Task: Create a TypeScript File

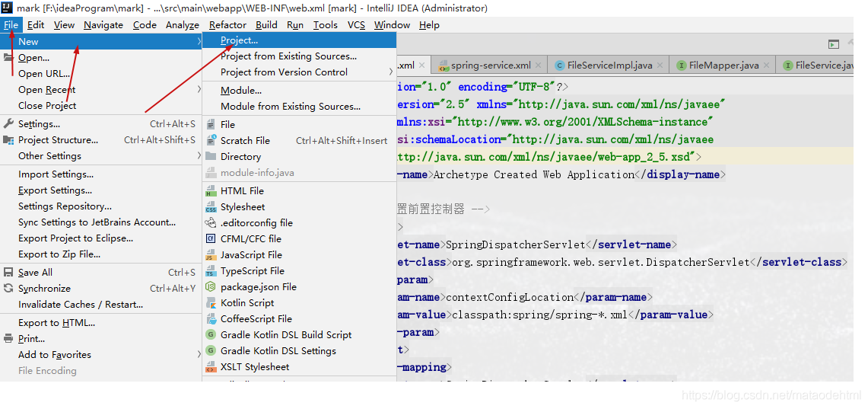Action: 300,272
